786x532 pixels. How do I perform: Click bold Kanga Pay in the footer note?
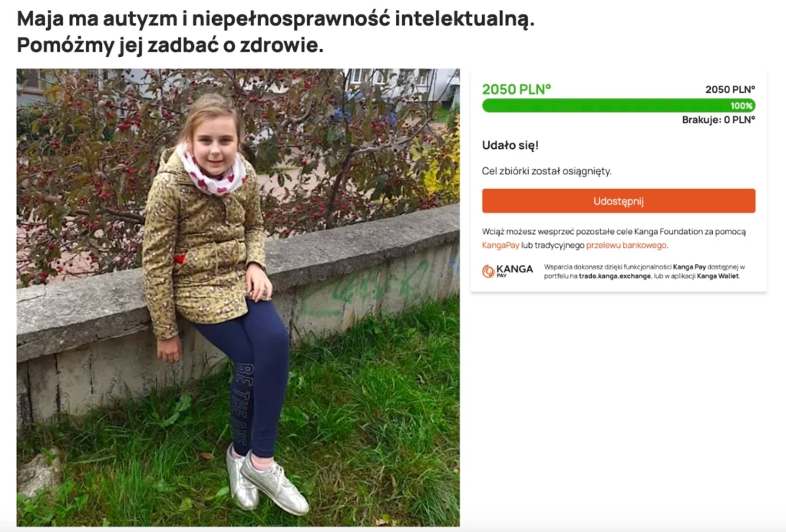click(689, 266)
